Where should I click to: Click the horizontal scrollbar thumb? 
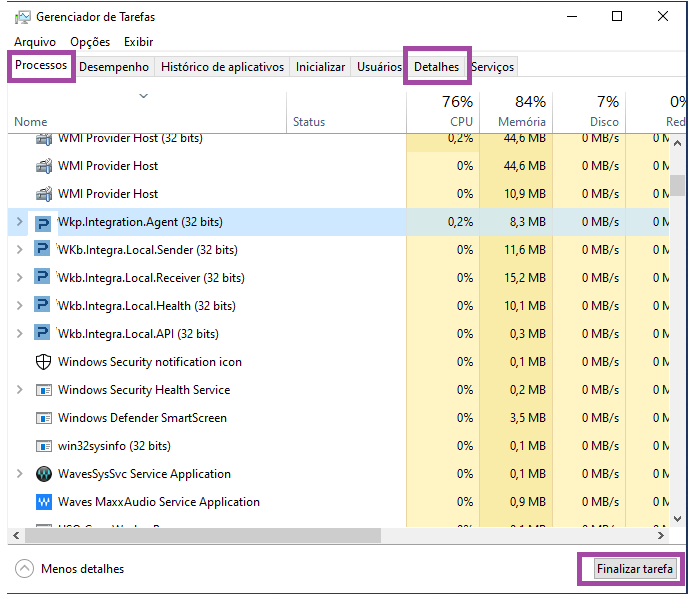(203, 536)
